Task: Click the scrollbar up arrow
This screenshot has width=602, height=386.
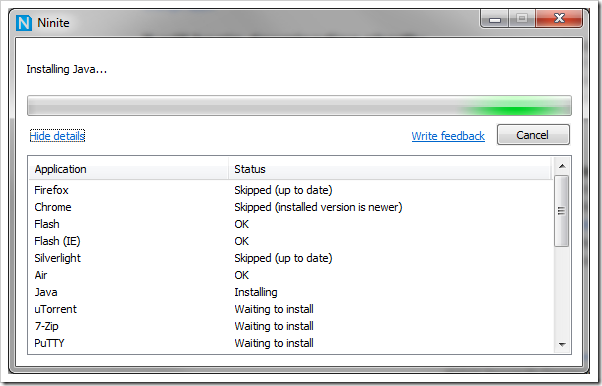Action: click(x=562, y=166)
